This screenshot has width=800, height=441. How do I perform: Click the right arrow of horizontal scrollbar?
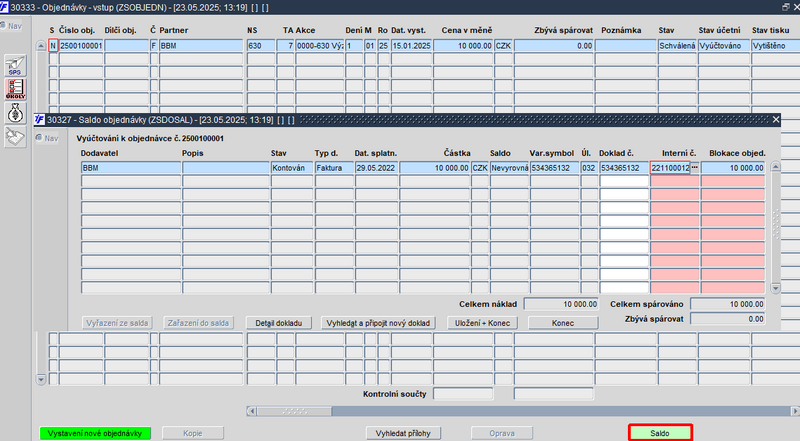795,411
